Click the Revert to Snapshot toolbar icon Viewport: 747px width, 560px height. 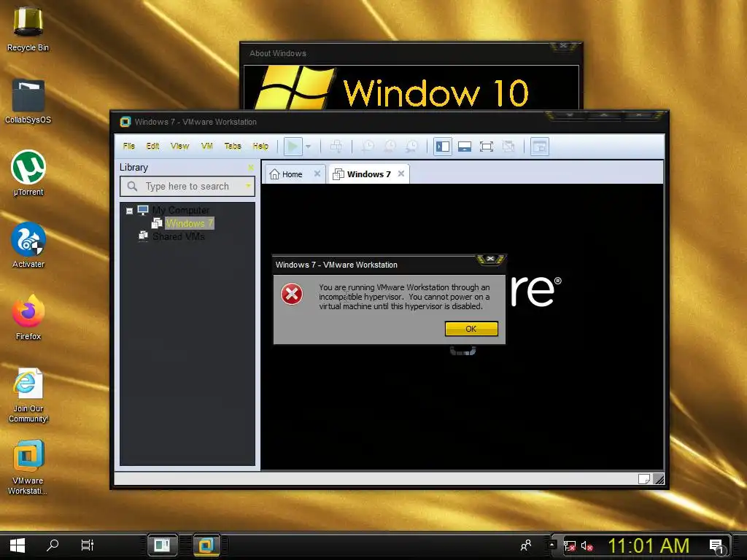pyautogui.click(x=390, y=146)
